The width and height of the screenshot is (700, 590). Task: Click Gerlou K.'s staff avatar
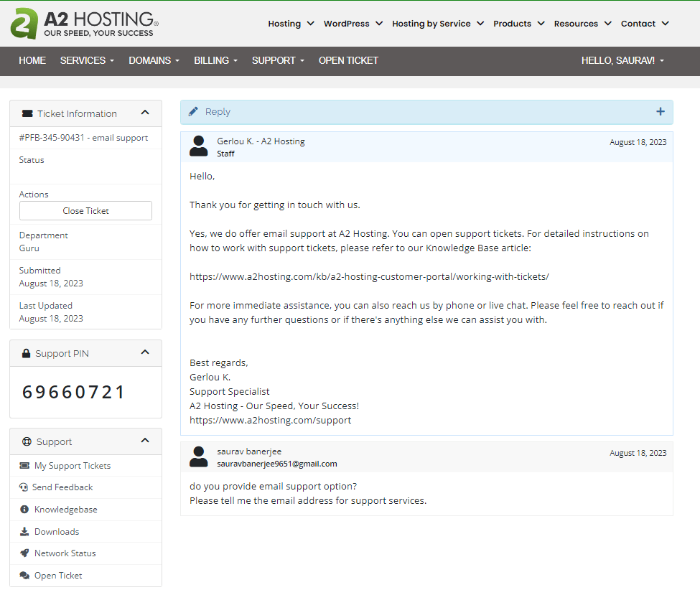[x=198, y=146]
